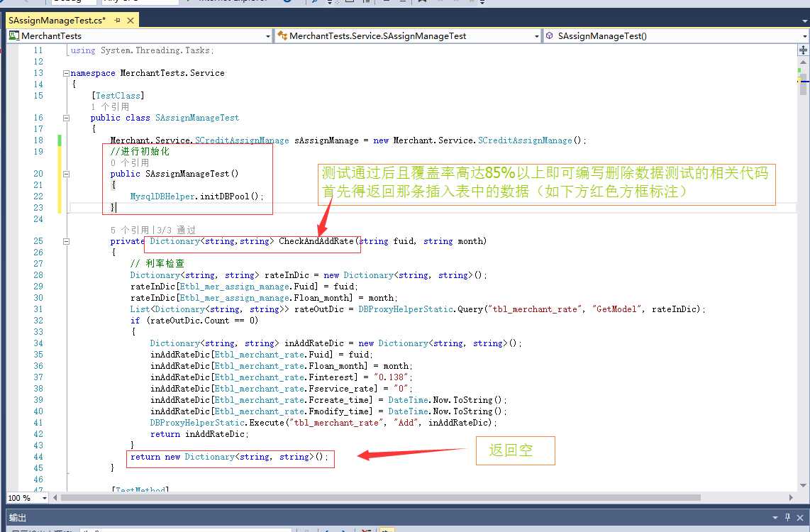Open the 输出 panel window position dropdown
This screenshot has width=810, height=532.
coord(775,518)
